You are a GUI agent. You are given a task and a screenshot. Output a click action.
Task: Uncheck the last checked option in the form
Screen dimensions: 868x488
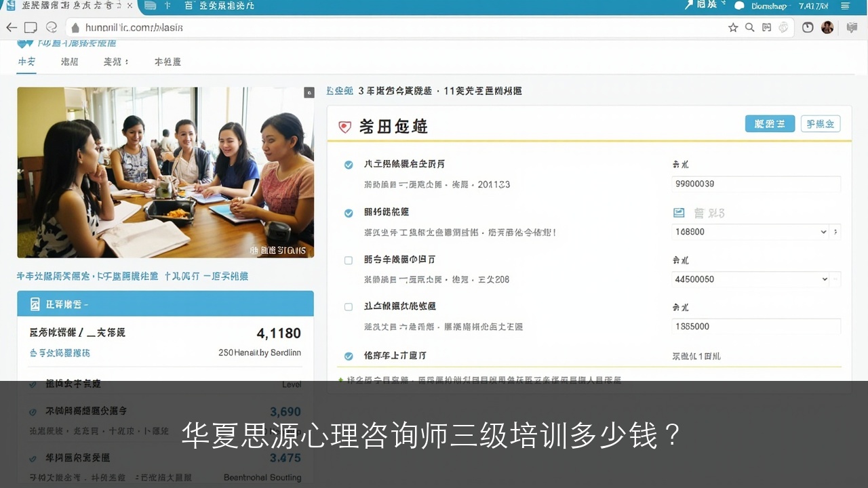pos(349,356)
